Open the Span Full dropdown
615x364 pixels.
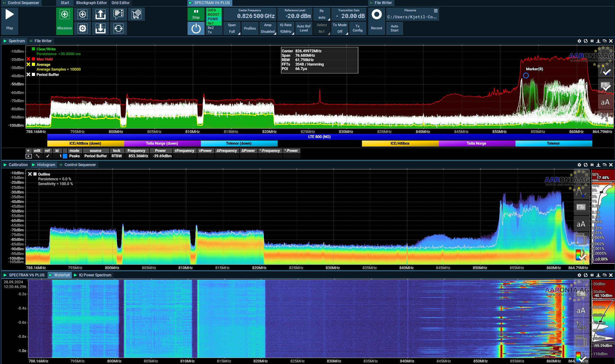(x=232, y=28)
